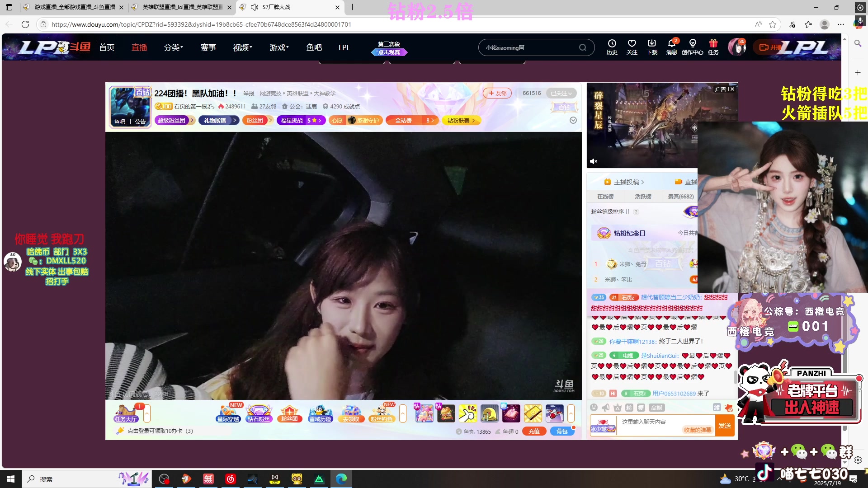Toggle the 粉 fan badge chat option
Viewport: 868px width, 488px height.
click(629, 408)
